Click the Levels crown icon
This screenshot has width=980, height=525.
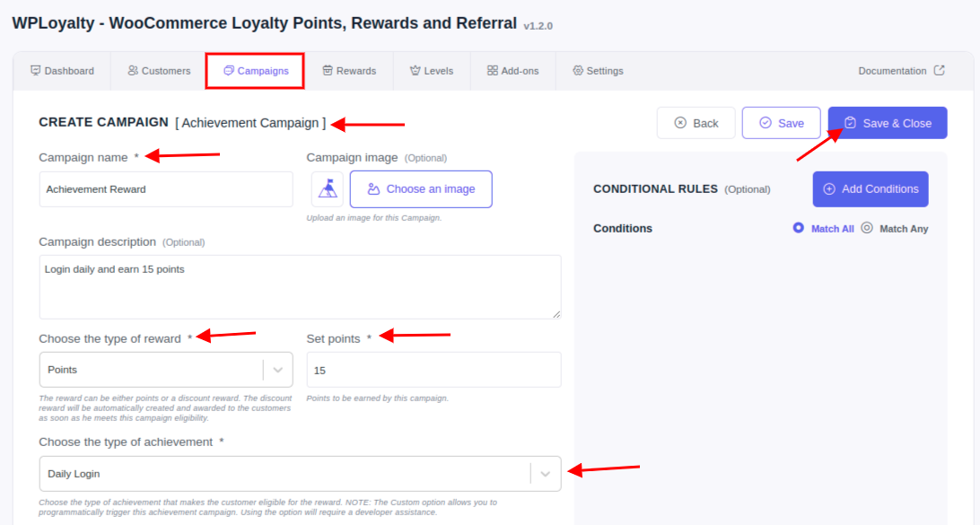coord(415,71)
